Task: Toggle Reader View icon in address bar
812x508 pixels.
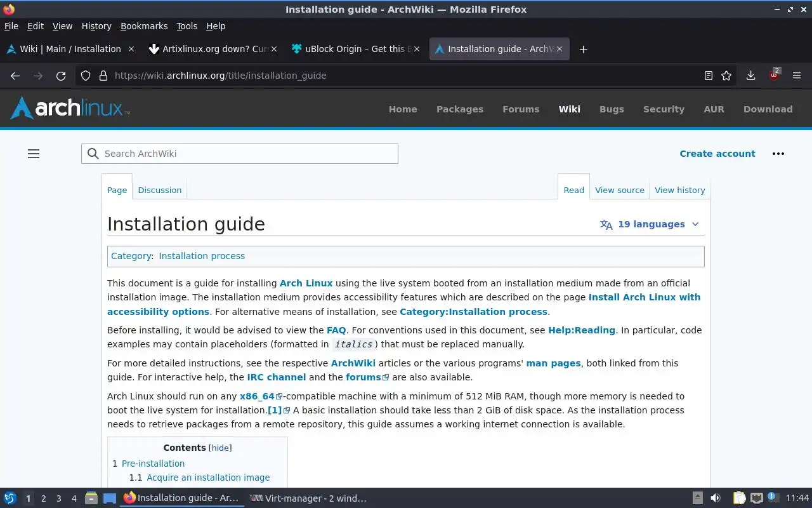Action: coord(709,76)
